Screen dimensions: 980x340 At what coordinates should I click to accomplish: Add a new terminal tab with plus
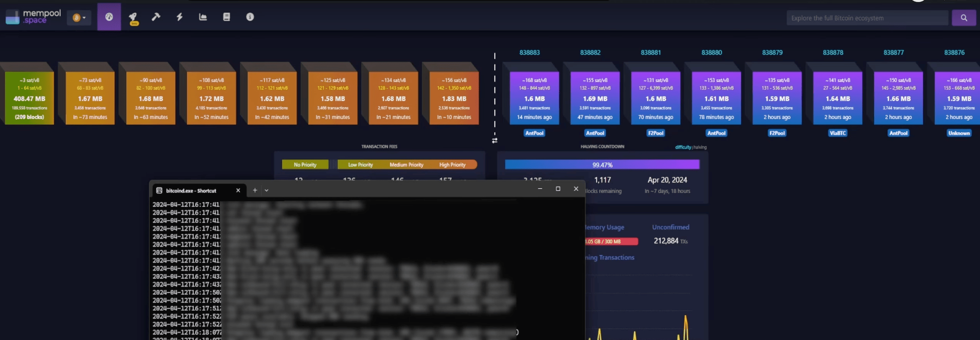255,190
